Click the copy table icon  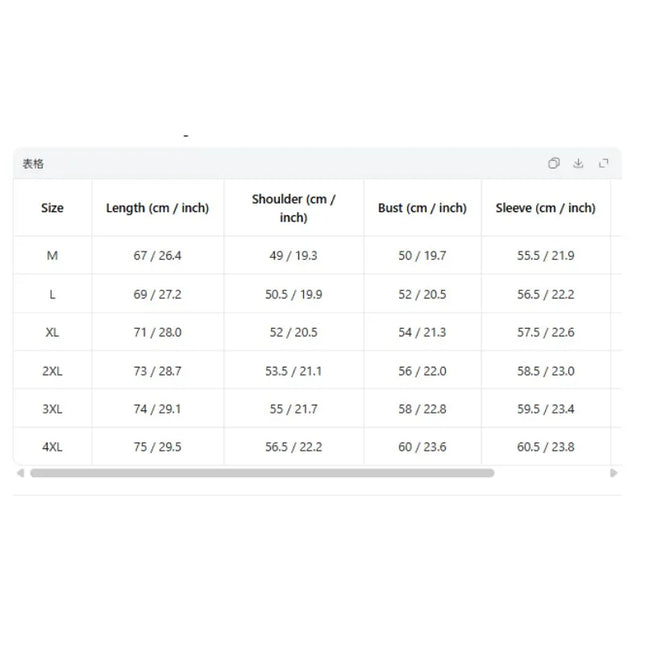pyautogui.click(x=554, y=163)
